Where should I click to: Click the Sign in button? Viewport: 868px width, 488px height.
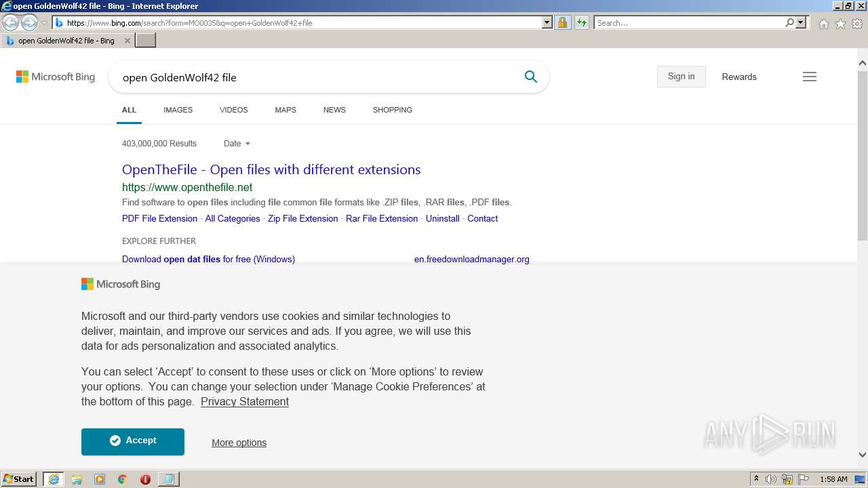(x=681, y=77)
